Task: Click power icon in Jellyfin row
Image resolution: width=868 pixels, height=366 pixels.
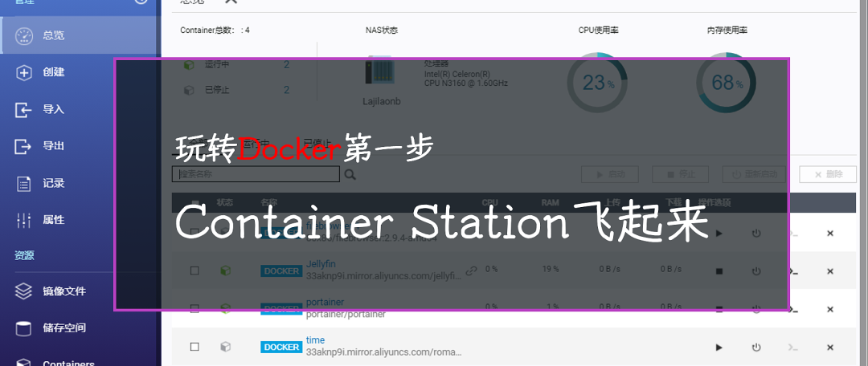Action: (756, 271)
